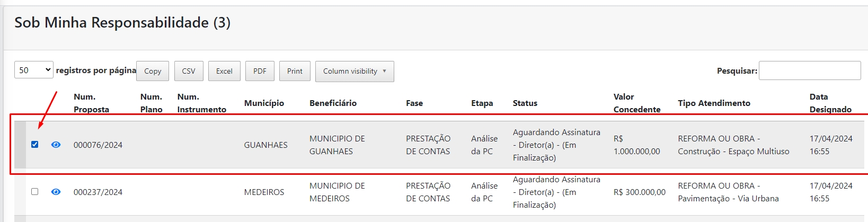Export the table as PDF
This screenshot has height=222, width=868.
coord(260,72)
